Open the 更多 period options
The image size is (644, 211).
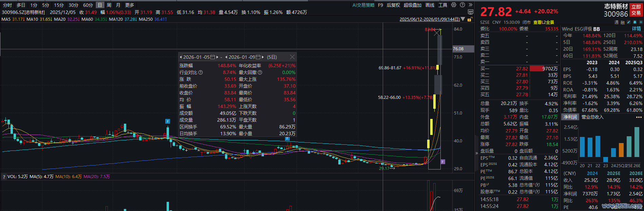130,5
